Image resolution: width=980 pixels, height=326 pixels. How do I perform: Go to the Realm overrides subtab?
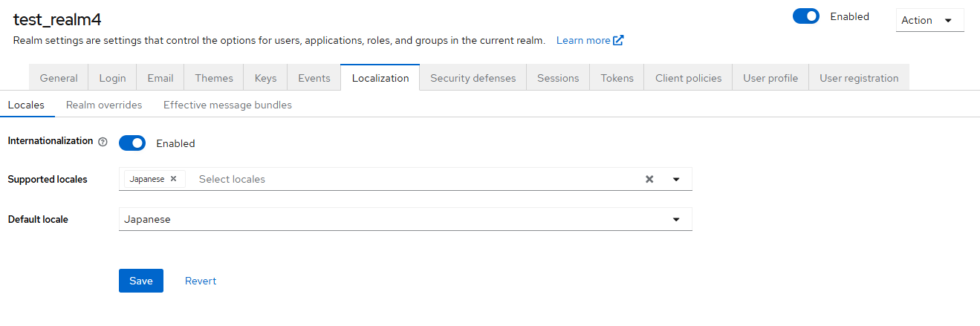(104, 105)
